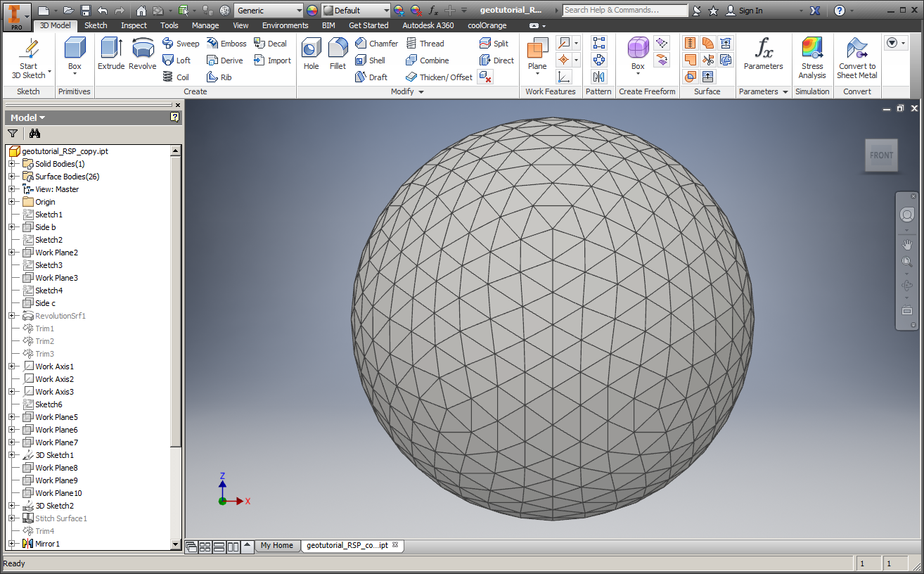Screen dimensions: 924x574
Task: Select RevolutionSrf1 in the browser
Action: (x=60, y=316)
